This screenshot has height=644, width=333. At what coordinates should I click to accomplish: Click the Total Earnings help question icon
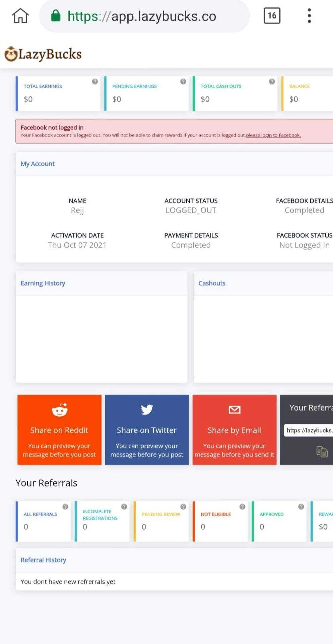click(x=95, y=82)
